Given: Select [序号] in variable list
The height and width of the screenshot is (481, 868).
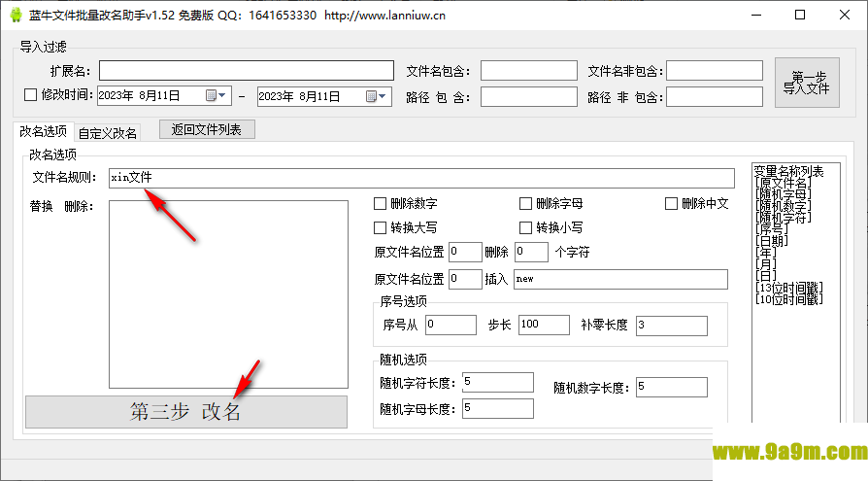Looking at the screenshot, I should point(772,229).
